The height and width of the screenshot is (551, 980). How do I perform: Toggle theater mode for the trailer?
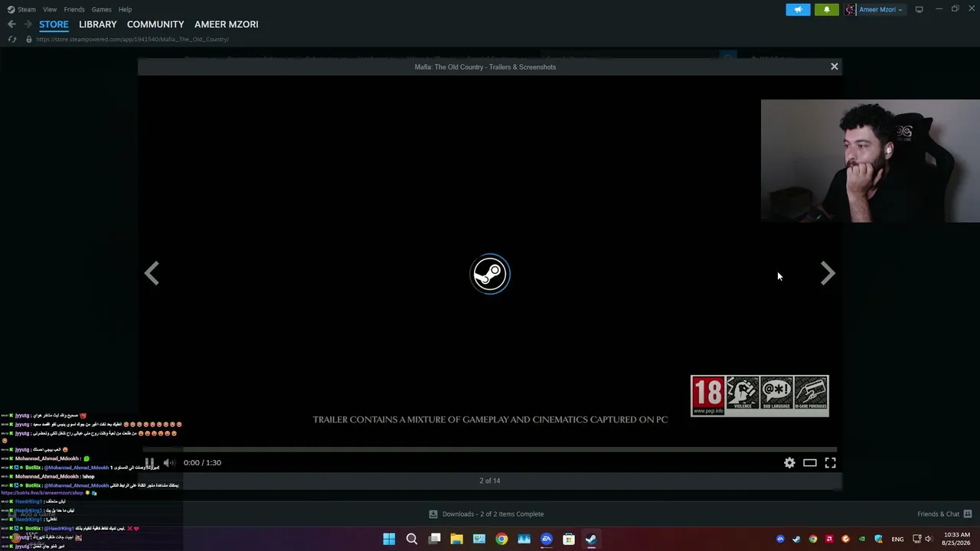tap(809, 462)
